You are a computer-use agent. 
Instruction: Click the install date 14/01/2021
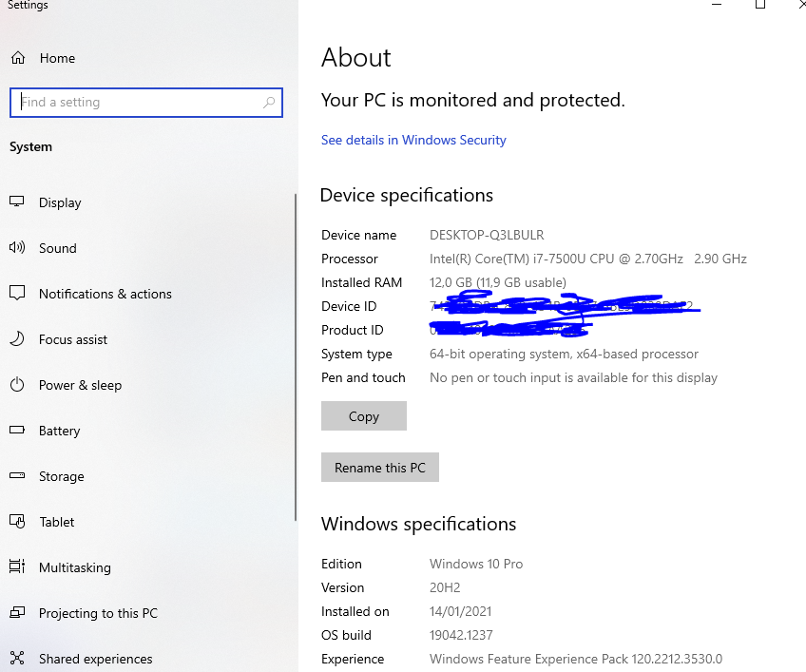(x=461, y=611)
